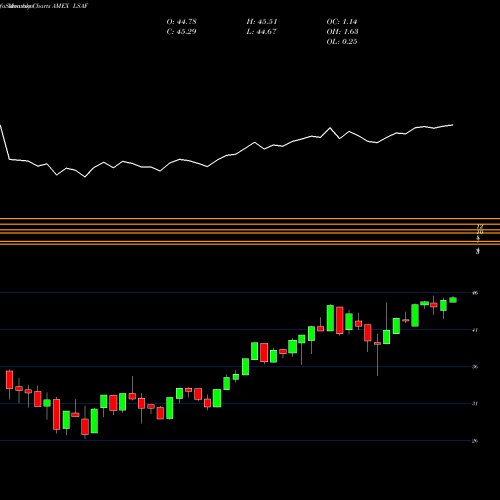Click the high price value H: 45.51
The width and height of the screenshot is (500, 500).
click(262, 22)
